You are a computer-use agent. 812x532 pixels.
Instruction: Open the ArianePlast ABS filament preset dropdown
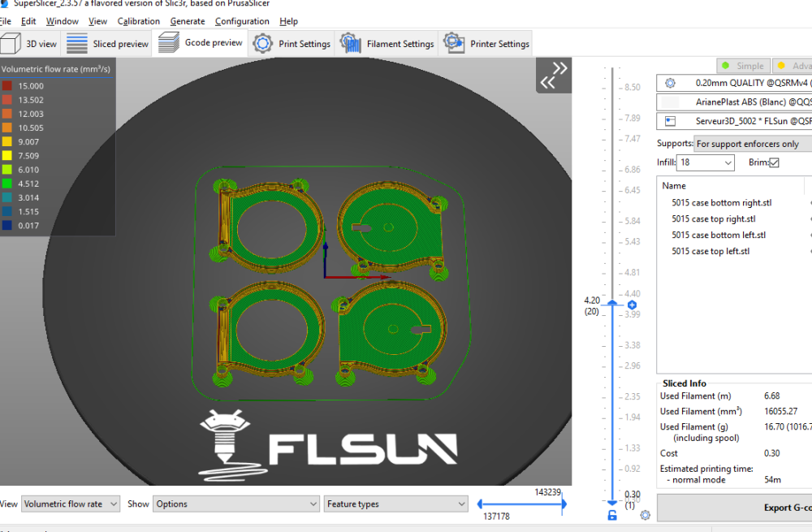734,102
